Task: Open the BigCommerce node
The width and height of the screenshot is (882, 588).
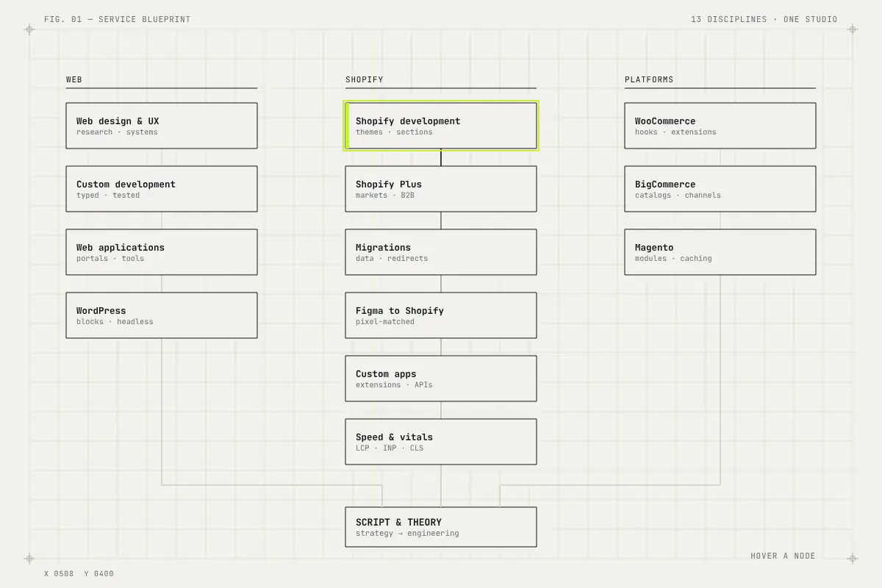Action: tap(720, 189)
